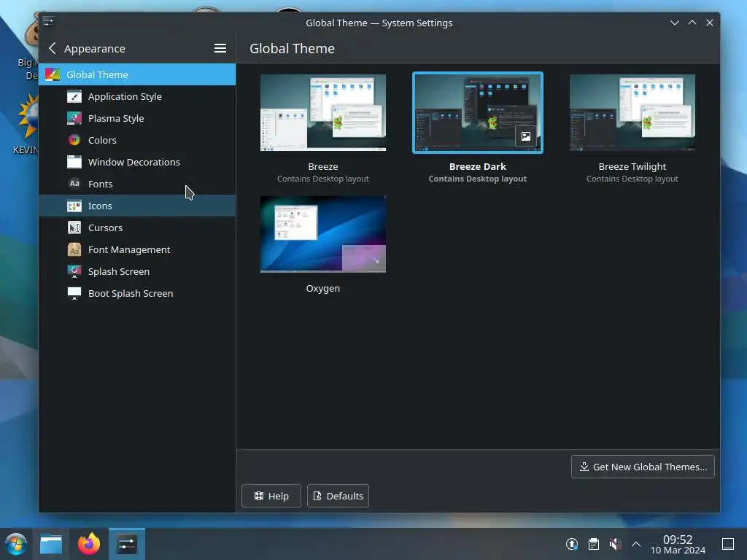The image size is (747, 560).
Task: Click the Colors wheel icon
Action: pyautogui.click(x=74, y=140)
